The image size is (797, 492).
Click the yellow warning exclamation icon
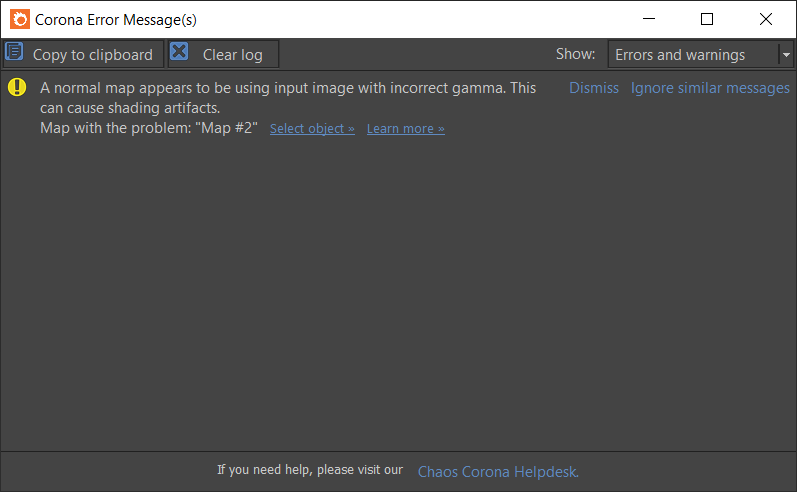pyautogui.click(x=17, y=87)
